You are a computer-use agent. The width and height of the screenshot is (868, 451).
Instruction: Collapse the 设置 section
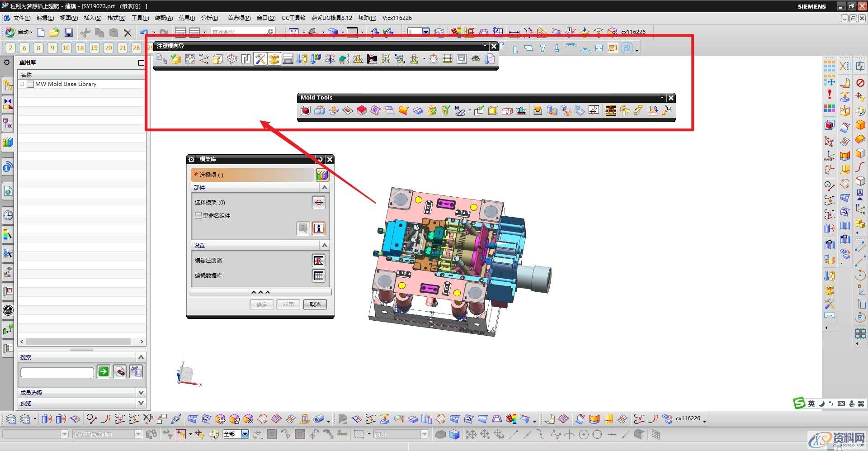pyautogui.click(x=324, y=245)
